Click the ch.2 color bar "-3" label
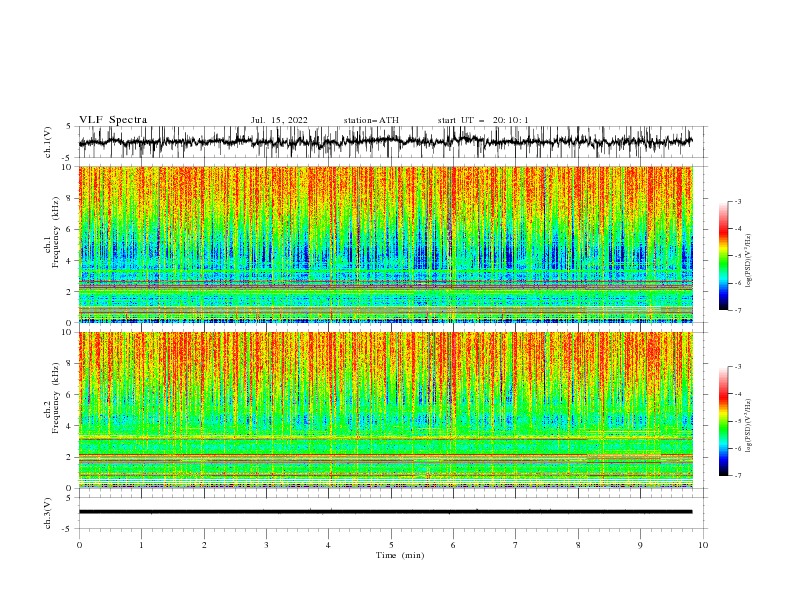The image size is (792, 612). tap(737, 367)
